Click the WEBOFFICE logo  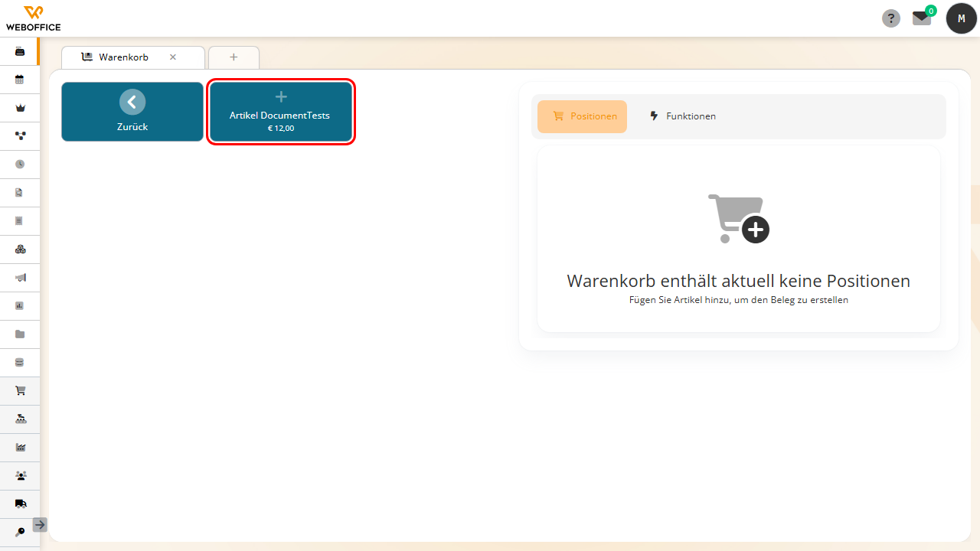click(33, 18)
